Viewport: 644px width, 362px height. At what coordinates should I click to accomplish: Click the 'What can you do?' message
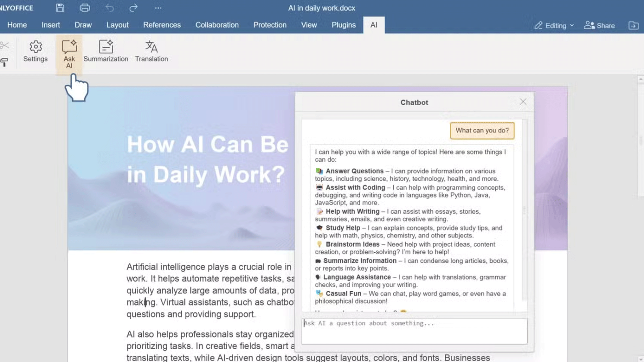click(482, 130)
